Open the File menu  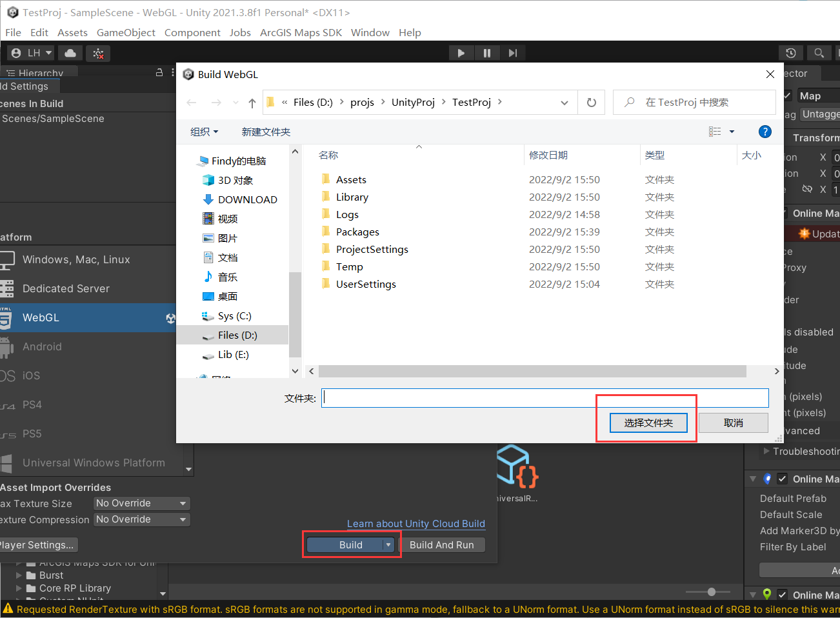pos(13,32)
